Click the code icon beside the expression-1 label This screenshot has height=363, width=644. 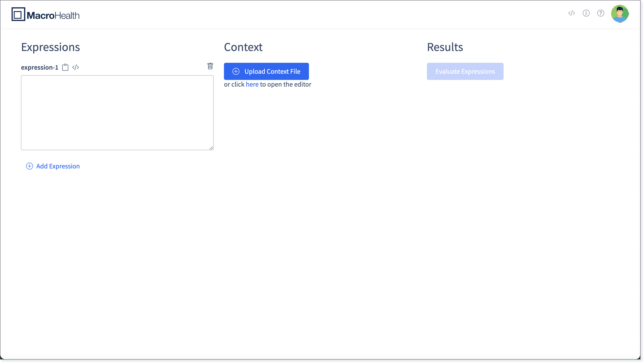76,67
